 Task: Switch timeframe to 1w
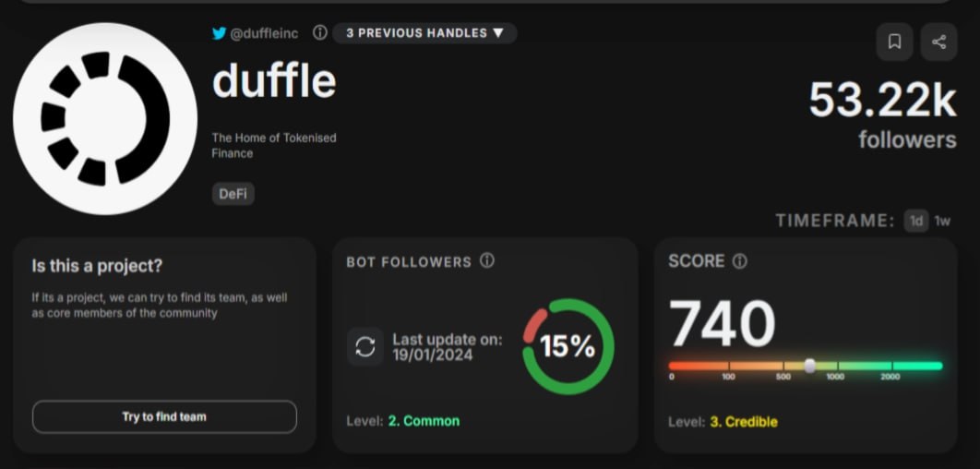[x=942, y=221]
